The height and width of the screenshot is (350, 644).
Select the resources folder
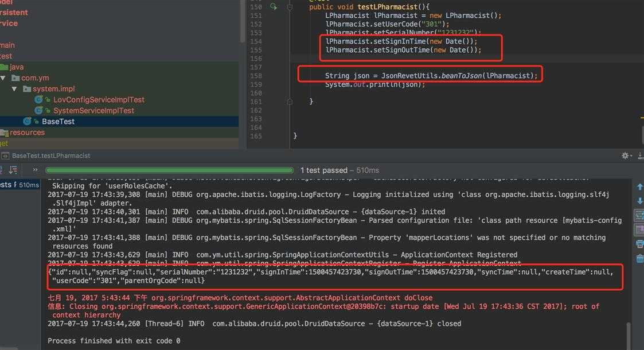27,133
